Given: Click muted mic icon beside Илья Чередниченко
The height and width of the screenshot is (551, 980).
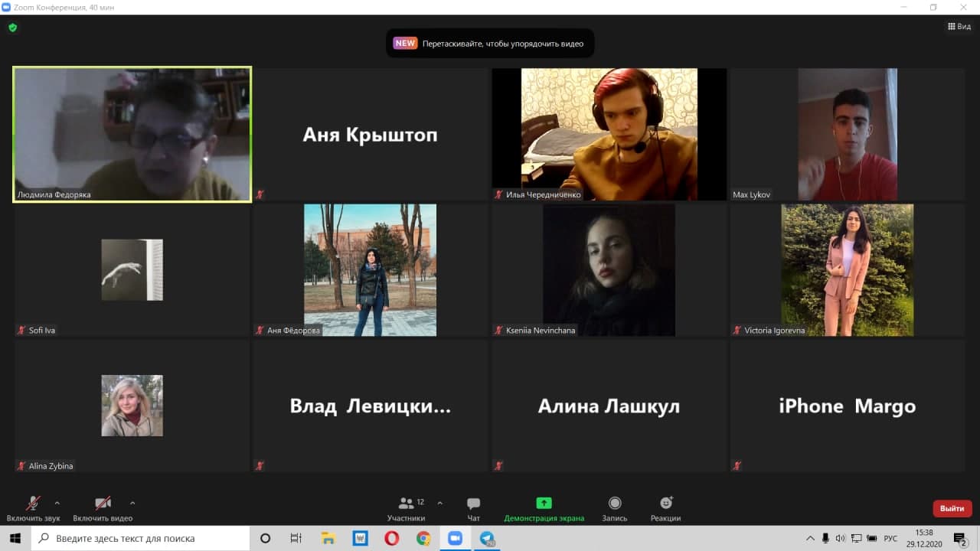Looking at the screenshot, I should click(498, 194).
